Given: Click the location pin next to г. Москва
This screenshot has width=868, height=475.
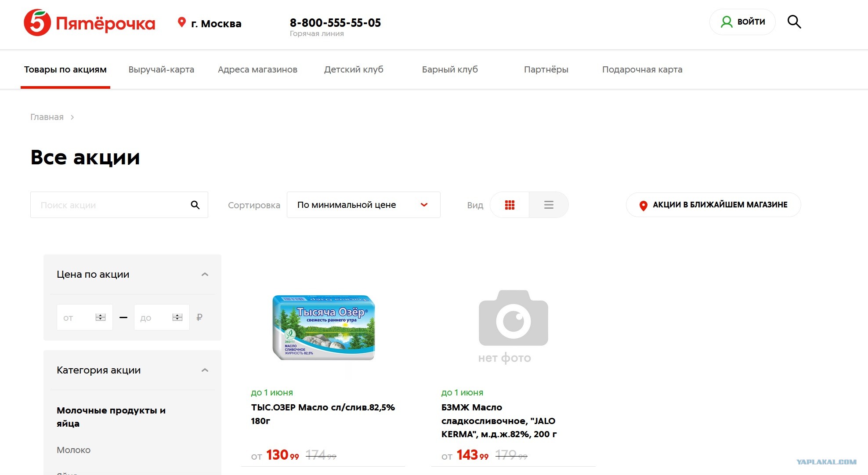Looking at the screenshot, I should pos(181,22).
